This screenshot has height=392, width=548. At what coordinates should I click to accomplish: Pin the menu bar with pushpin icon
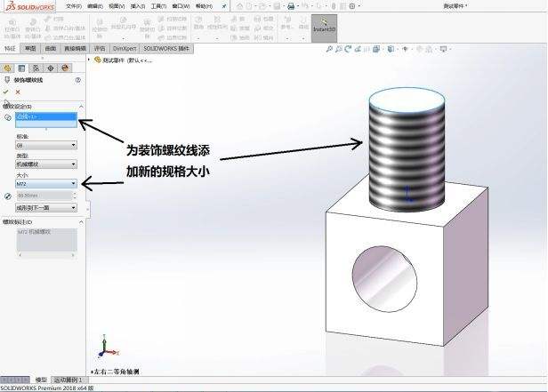(224, 6)
